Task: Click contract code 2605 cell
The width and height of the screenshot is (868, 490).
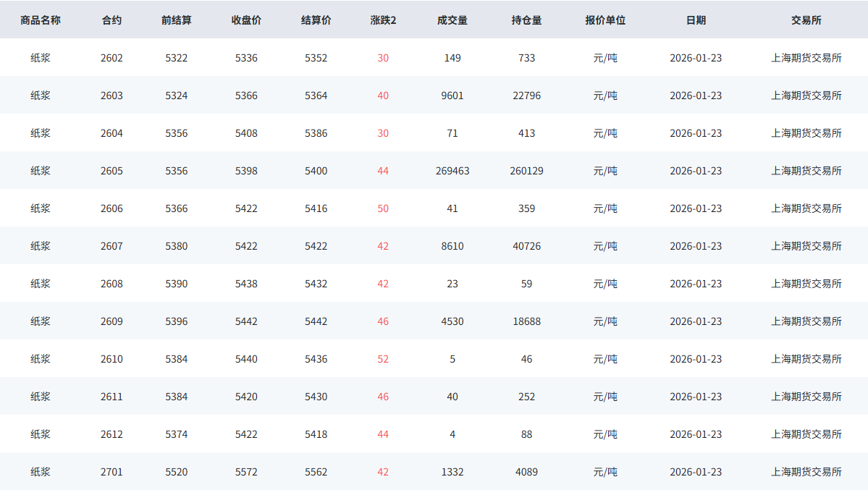Action: click(111, 171)
